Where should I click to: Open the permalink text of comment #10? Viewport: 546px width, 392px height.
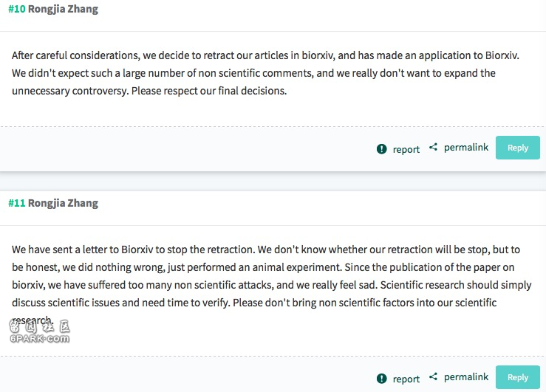[466, 148]
